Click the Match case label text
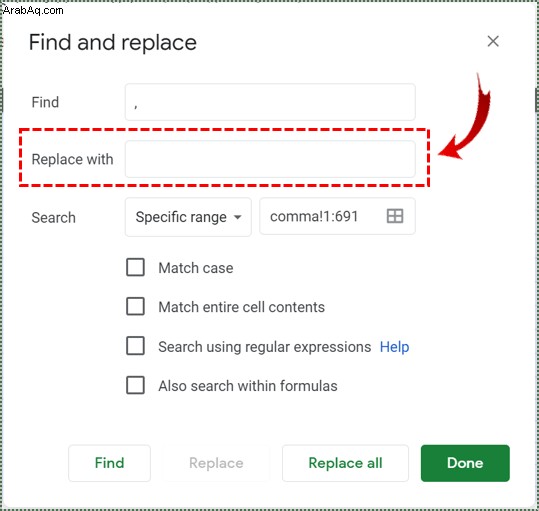This screenshot has width=539, height=511. click(x=196, y=268)
